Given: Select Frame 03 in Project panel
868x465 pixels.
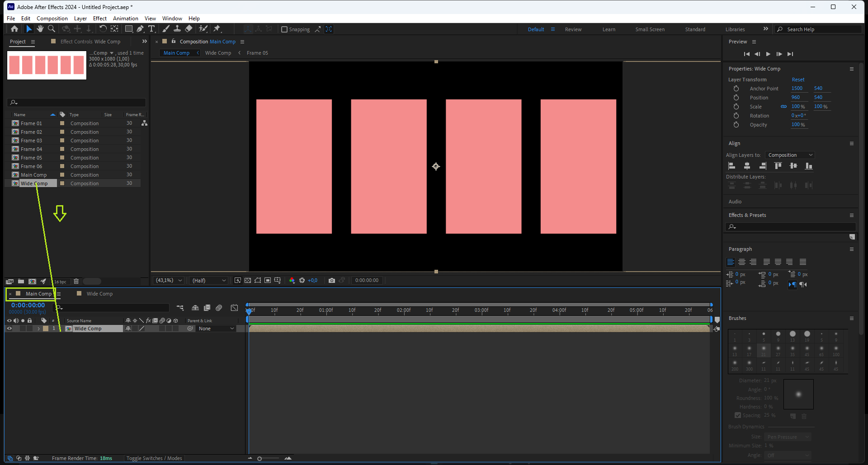Looking at the screenshot, I should point(31,141).
